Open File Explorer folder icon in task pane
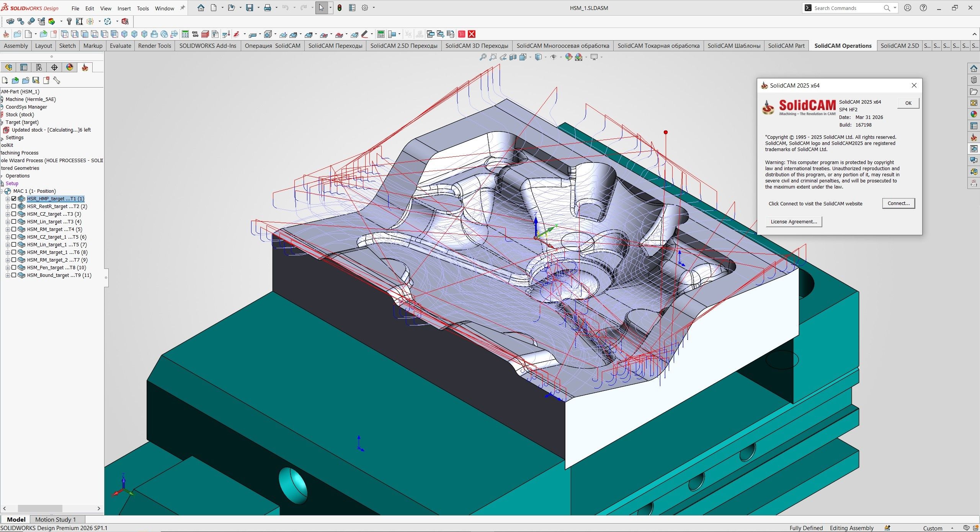This screenshot has width=980, height=532. [974, 91]
